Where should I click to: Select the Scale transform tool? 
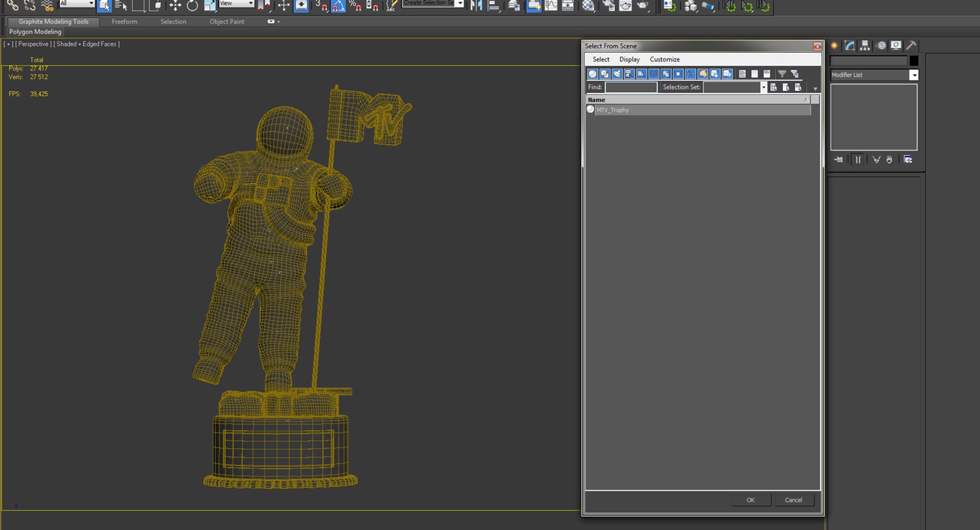coord(209,6)
